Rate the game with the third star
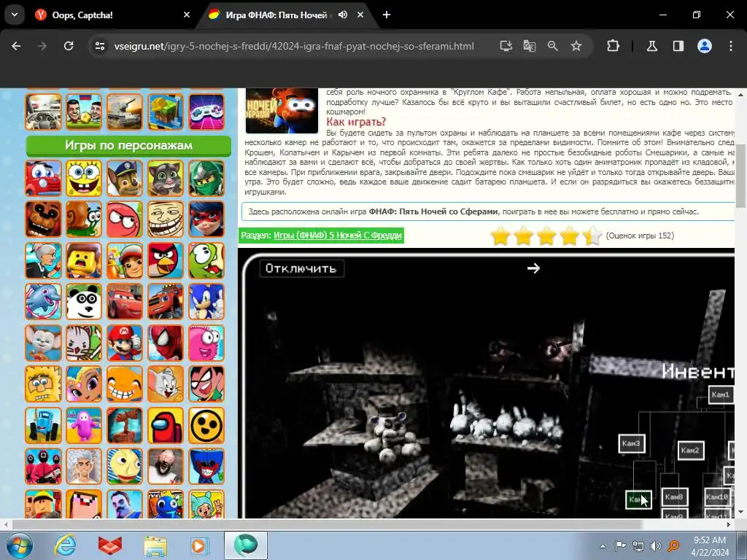This screenshot has height=560, width=747. click(x=546, y=236)
